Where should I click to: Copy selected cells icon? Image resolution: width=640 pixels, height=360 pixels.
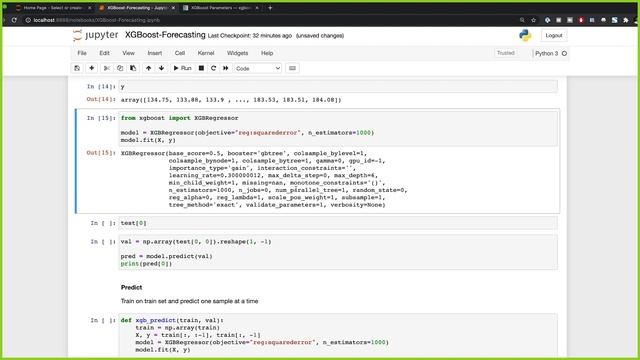click(120, 68)
